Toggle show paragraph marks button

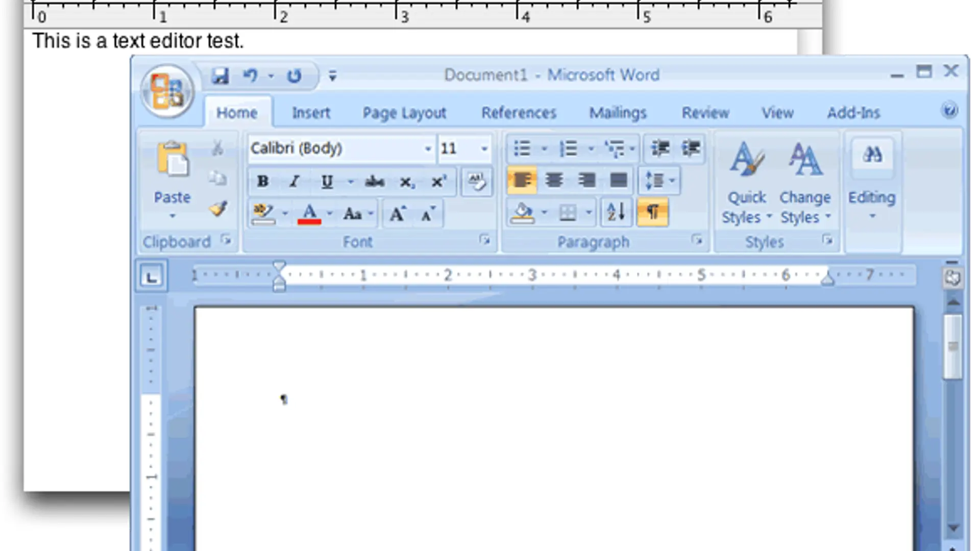click(653, 212)
